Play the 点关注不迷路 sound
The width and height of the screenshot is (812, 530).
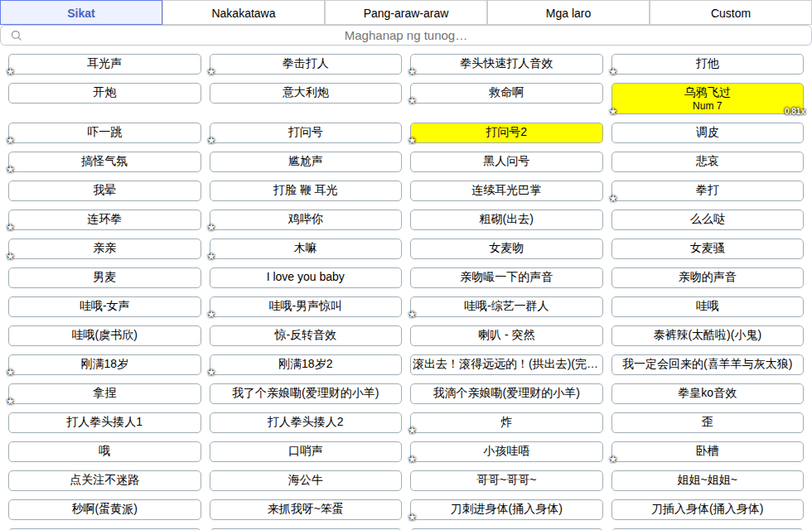(x=104, y=480)
